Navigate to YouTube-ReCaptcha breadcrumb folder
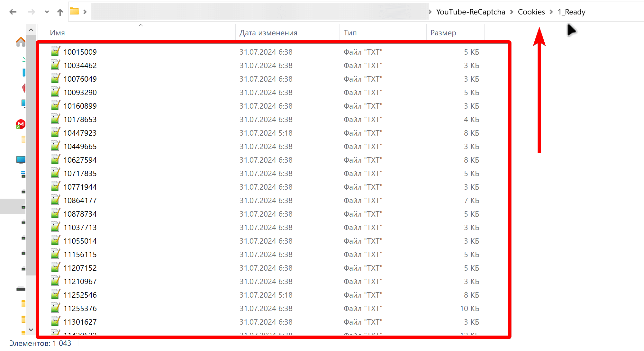Screen dimensions: 644x351 point(470,12)
